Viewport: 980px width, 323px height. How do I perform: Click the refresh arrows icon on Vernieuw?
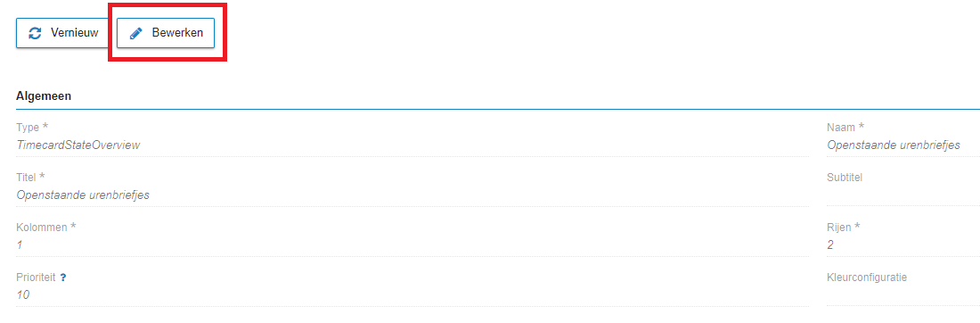click(x=36, y=33)
